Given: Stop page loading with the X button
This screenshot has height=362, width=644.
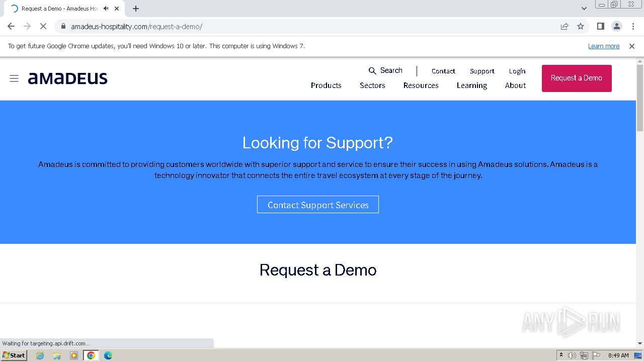Looking at the screenshot, I should click(43, 26).
